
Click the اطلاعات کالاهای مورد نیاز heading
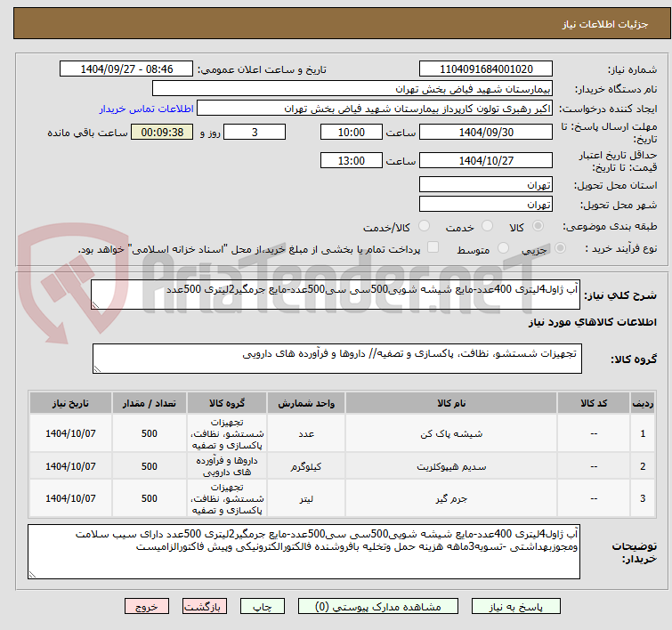[592, 322]
